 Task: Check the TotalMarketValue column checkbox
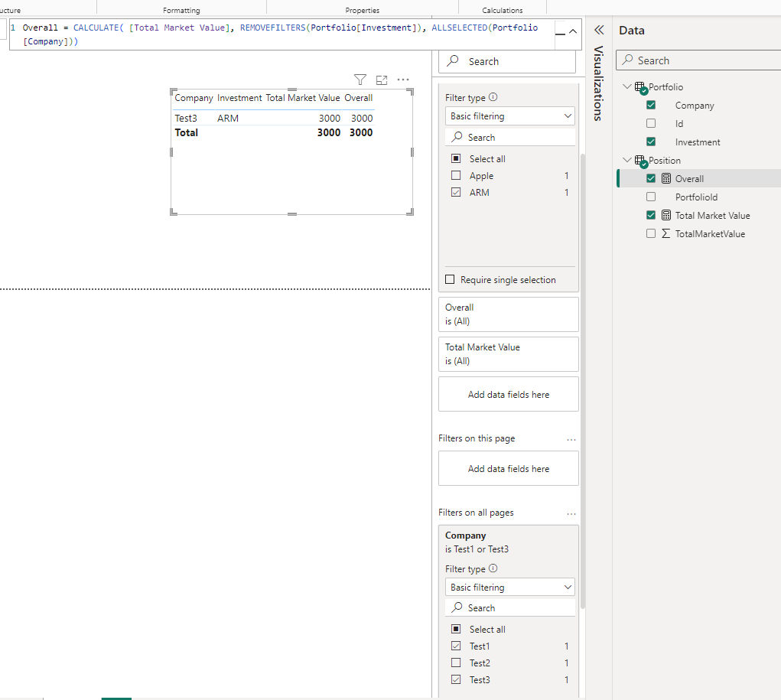click(x=651, y=233)
